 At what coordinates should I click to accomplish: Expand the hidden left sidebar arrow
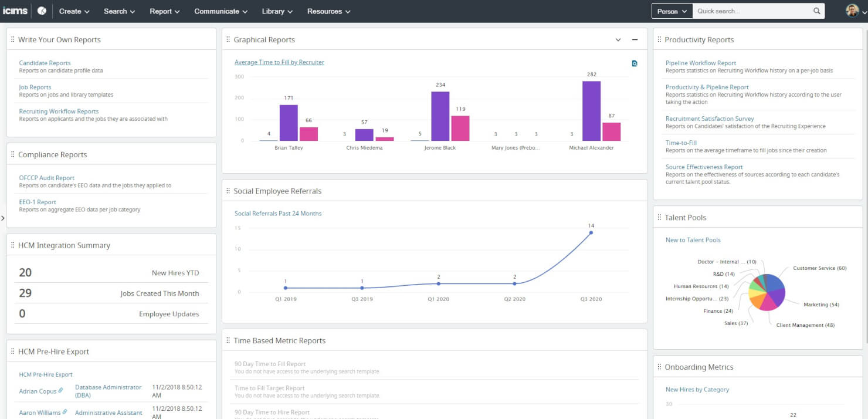click(2, 218)
